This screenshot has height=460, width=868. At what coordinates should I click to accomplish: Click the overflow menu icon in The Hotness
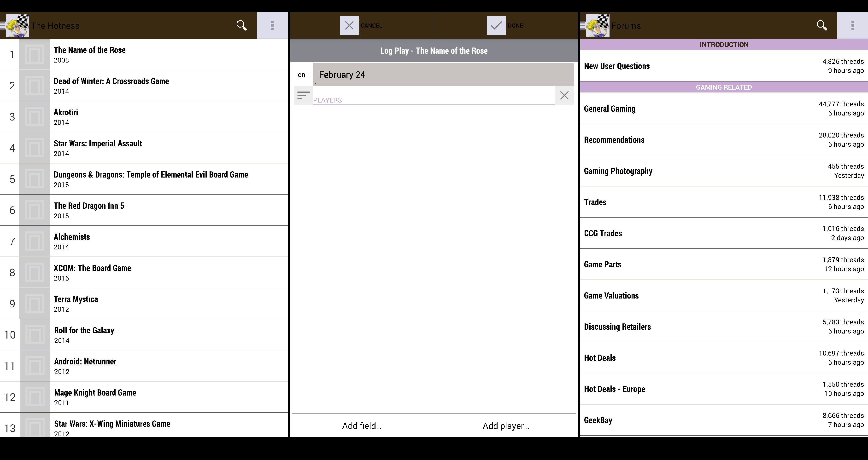click(x=272, y=25)
